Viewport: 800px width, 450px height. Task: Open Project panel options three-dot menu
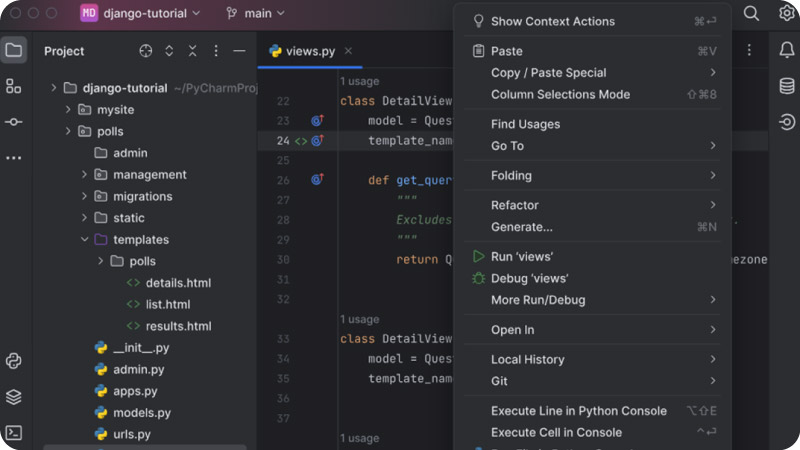point(216,51)
